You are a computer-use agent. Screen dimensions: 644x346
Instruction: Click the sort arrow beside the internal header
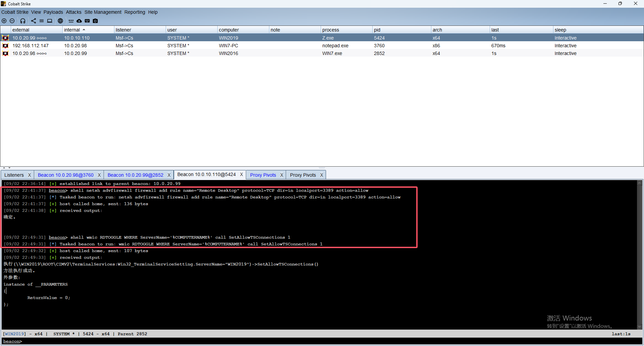84,30
